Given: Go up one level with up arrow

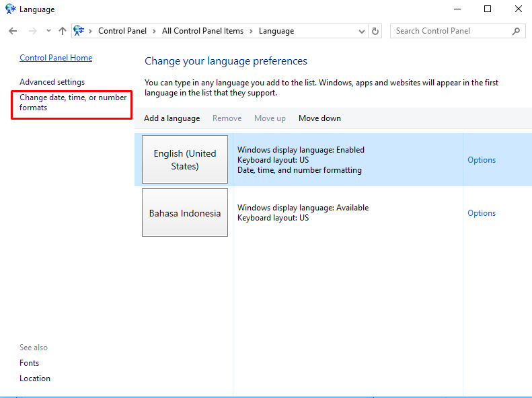Looking at the screenshot, I should click(62, 31).
